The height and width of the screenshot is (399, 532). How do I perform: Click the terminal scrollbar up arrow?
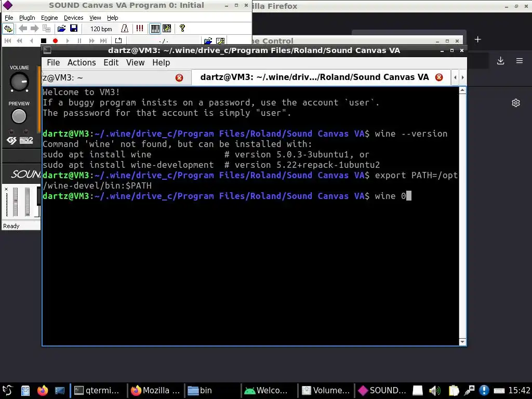[462, 90]
